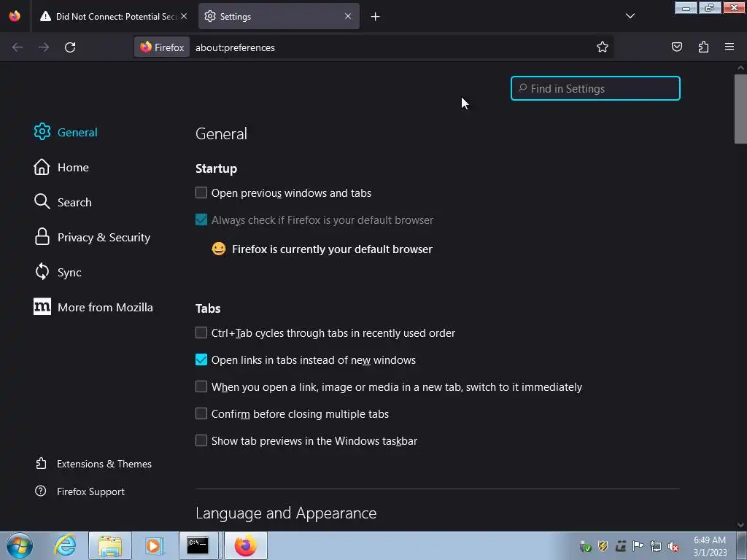Uncheck Open links in tabs instead of windows
Image resolution: width=747 pixels, height=560 pixels.
(201, 359)
